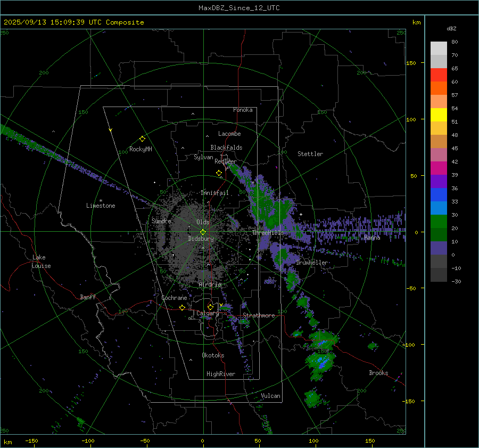The width and height of the screenshot is (479, 448).
Task: Click the Hanna label
Action: pos(372,238)
